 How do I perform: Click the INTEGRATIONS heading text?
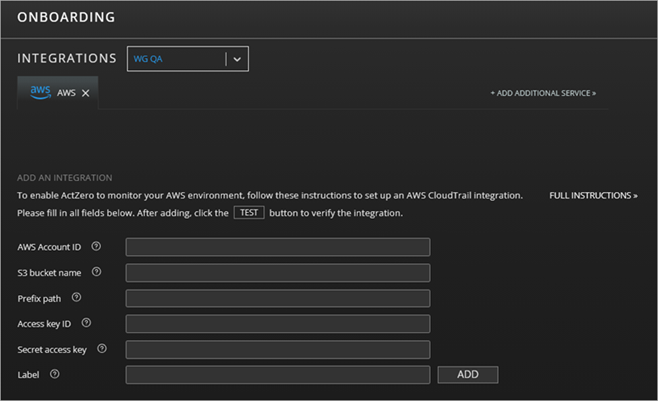pyautogui.click(x=67, y=58)
